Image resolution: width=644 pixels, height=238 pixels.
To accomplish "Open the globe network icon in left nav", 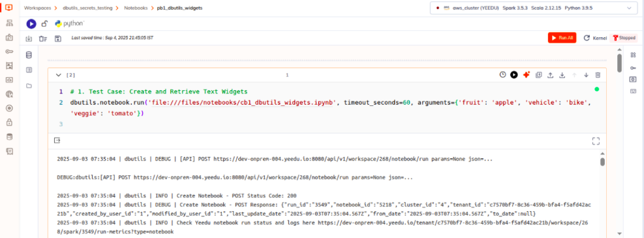I will (9, 94).
